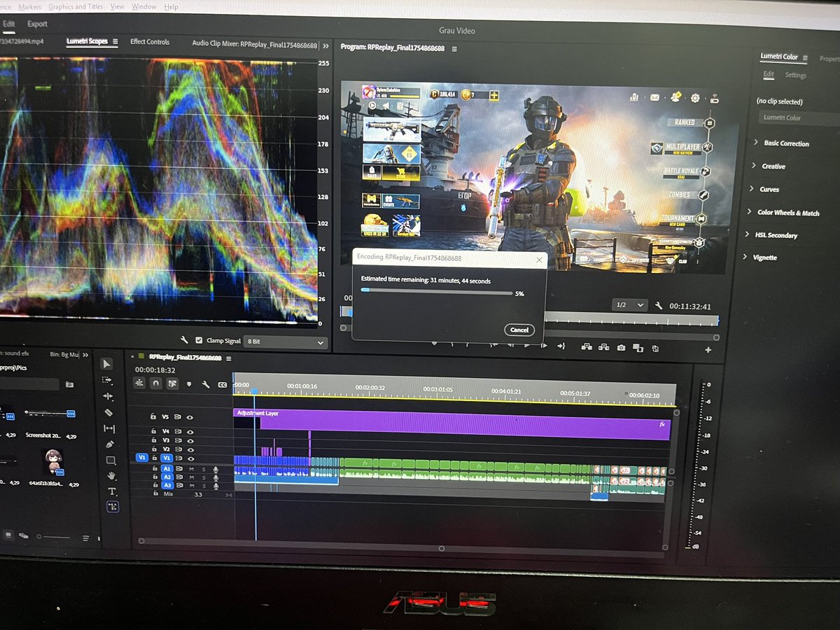The image size is (840, 630).
Task: Hide the V2 track with its eye icon
Action: (x=190, y=449)
